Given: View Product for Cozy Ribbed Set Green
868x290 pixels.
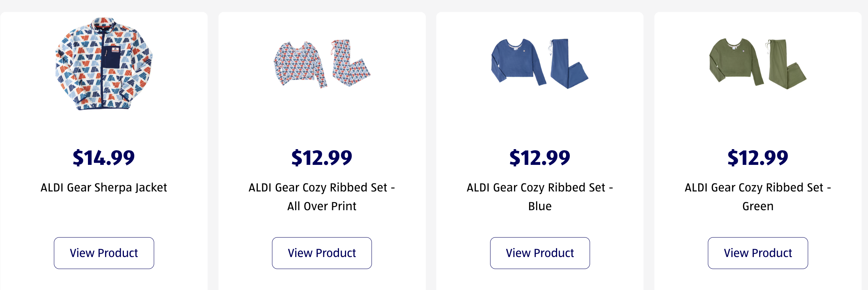Looking at the screenshot, I should 758,253.
